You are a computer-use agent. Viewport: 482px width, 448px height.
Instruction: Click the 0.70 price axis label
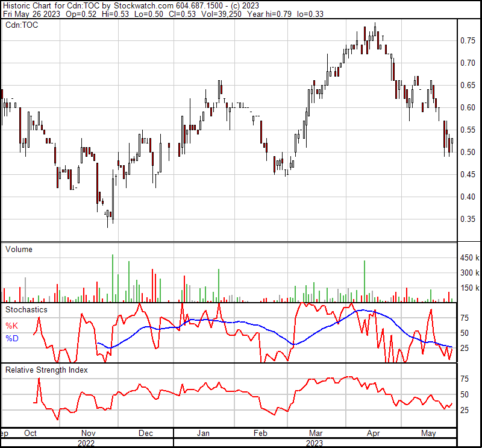click(x=468, y=63)
